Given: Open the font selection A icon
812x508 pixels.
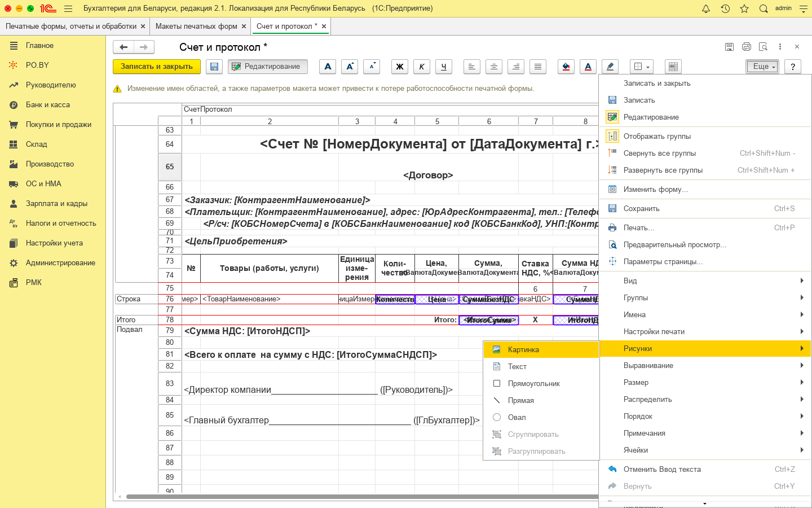Looking at the screenshot, I should (x=328, y=67).
